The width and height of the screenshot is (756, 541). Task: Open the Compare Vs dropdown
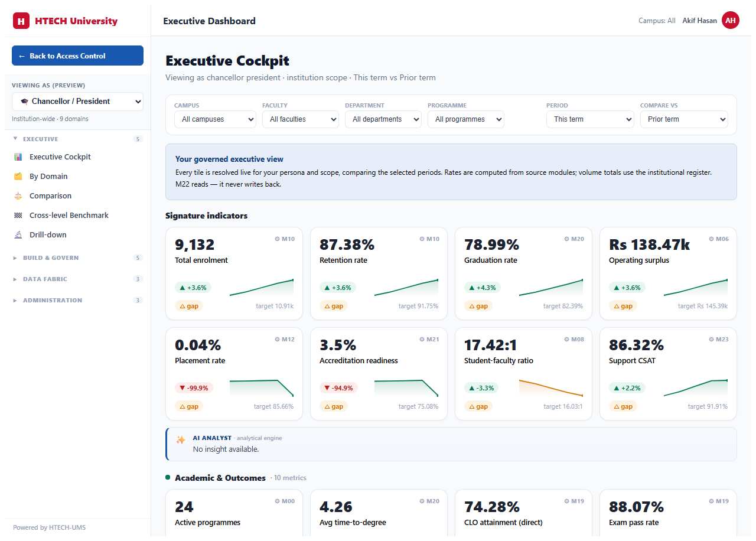684,119
